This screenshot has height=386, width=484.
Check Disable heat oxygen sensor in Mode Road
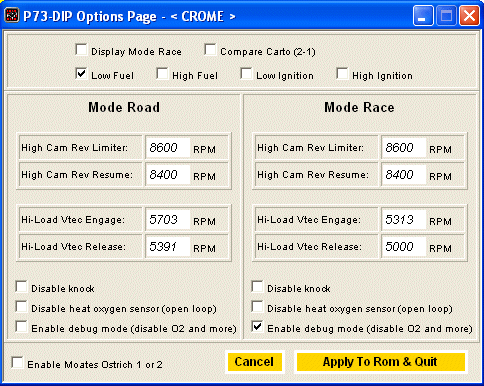[21, 307]
